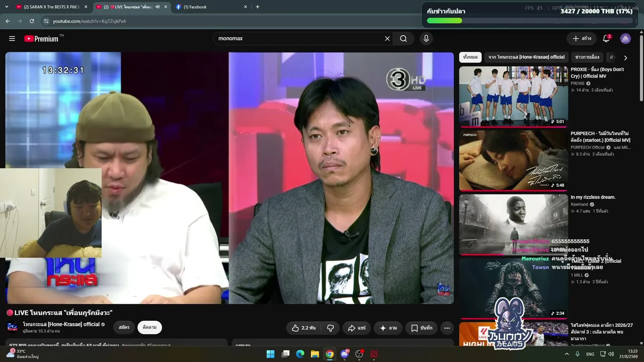Screen dimensions: 644x362
Task: Switch the ENG input language indicator
Action: [x=590, y=354]
